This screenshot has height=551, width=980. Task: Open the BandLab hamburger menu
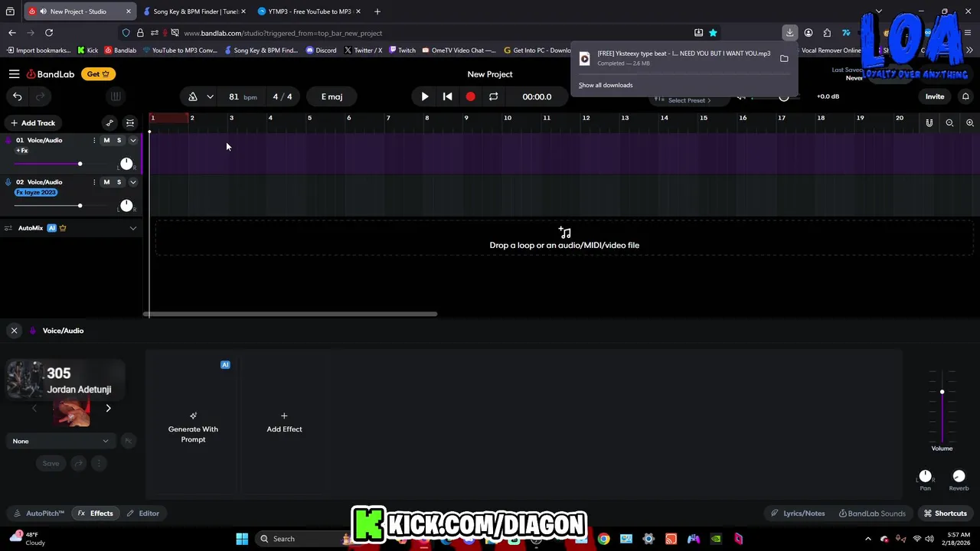14,74
